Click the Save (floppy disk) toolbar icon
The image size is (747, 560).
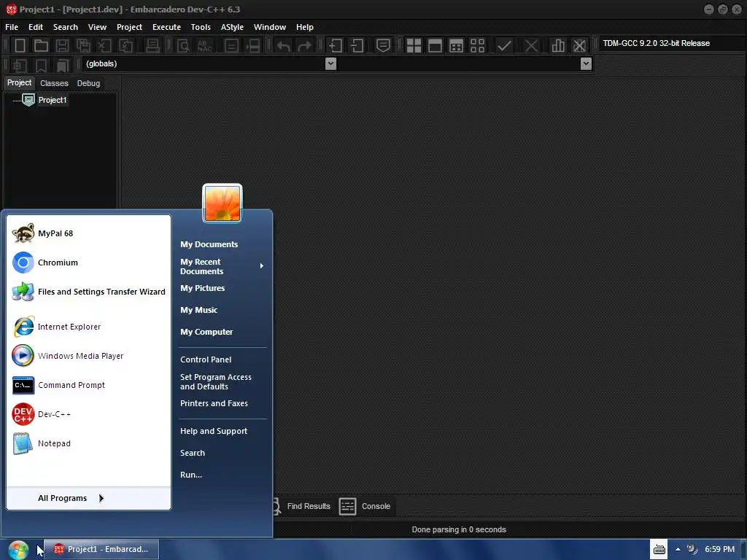[x=63, y=46]
